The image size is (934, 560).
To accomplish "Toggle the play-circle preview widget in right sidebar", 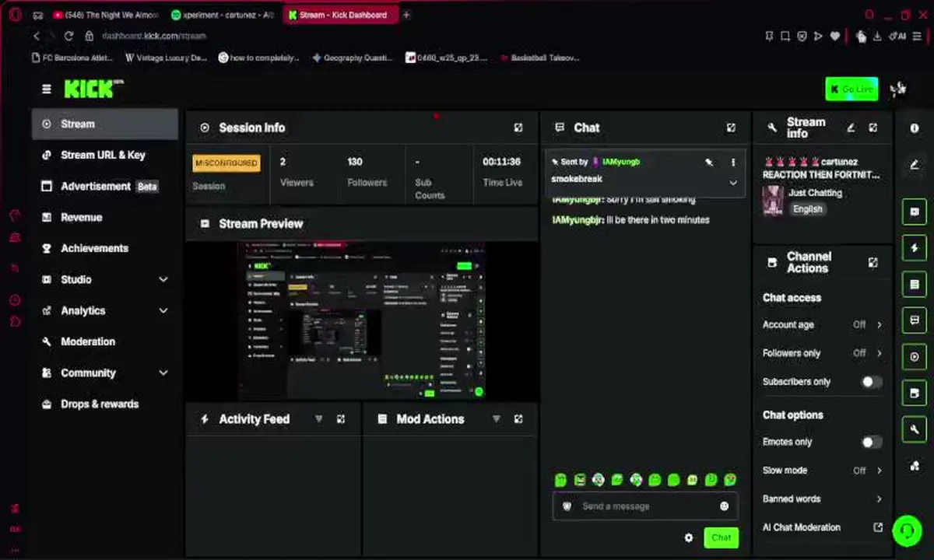I will click(x=915, y=357).
